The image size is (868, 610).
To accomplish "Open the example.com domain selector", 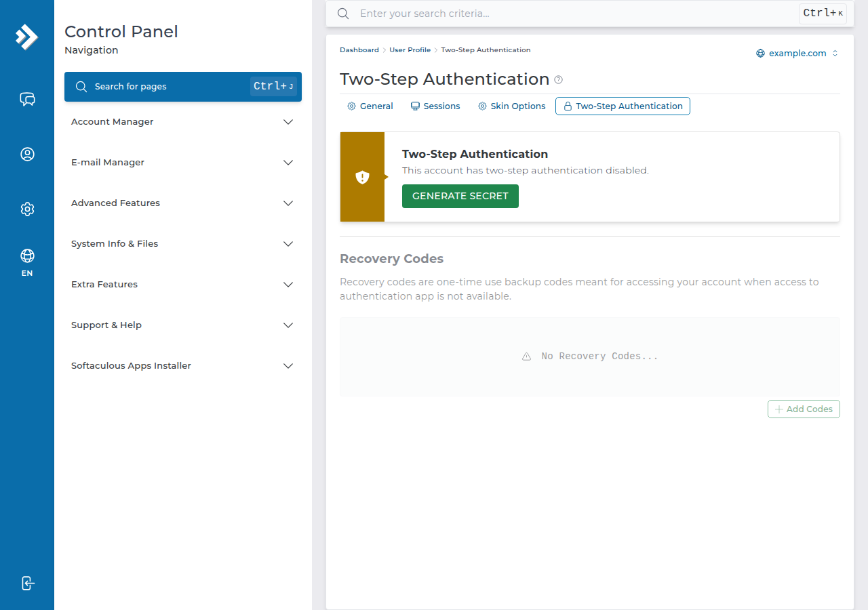I will (797, 54).
